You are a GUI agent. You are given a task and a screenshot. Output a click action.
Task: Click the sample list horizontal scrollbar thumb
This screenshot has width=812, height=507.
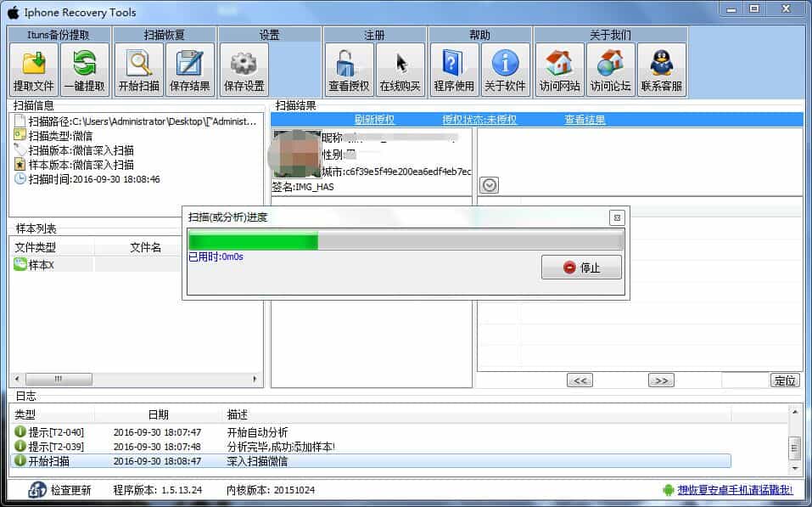click(x=59, y=379)
